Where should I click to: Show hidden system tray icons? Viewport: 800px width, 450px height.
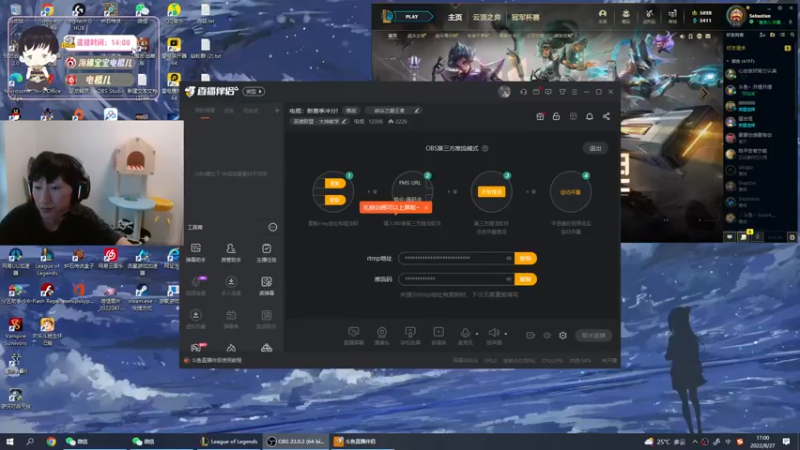pos(694,441)
